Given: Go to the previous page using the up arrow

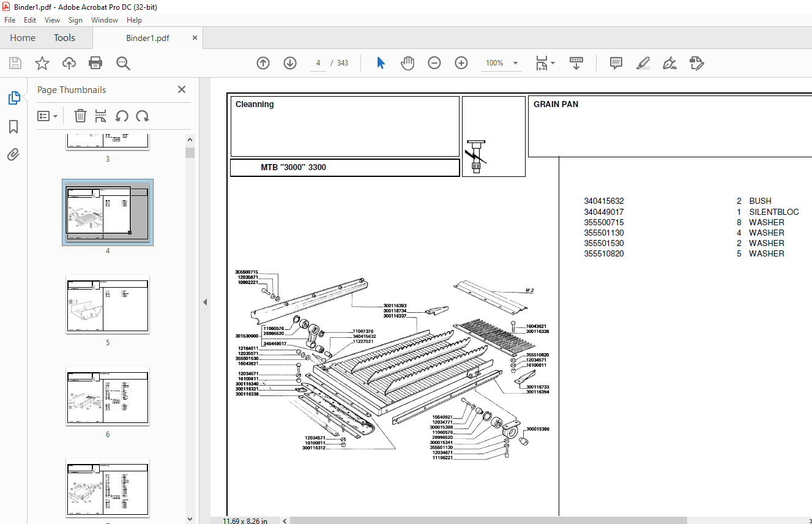Looking at the screenshot, I should (263, 63).
